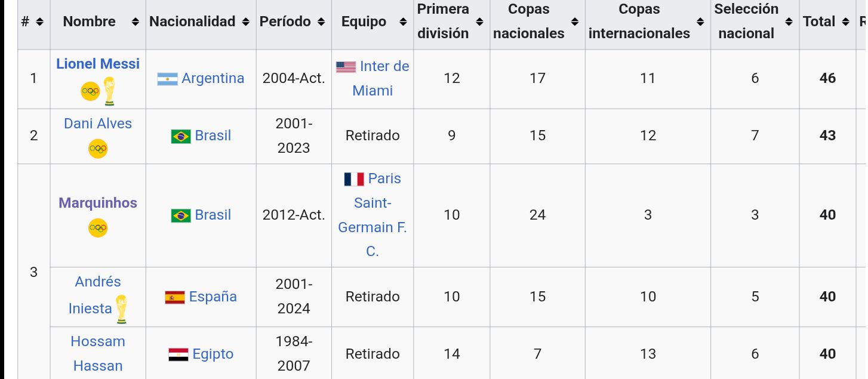This screenshot has height=379, width=868.
Task: Open the Hossam Hassan player link
Action: (x=98, y=353)
